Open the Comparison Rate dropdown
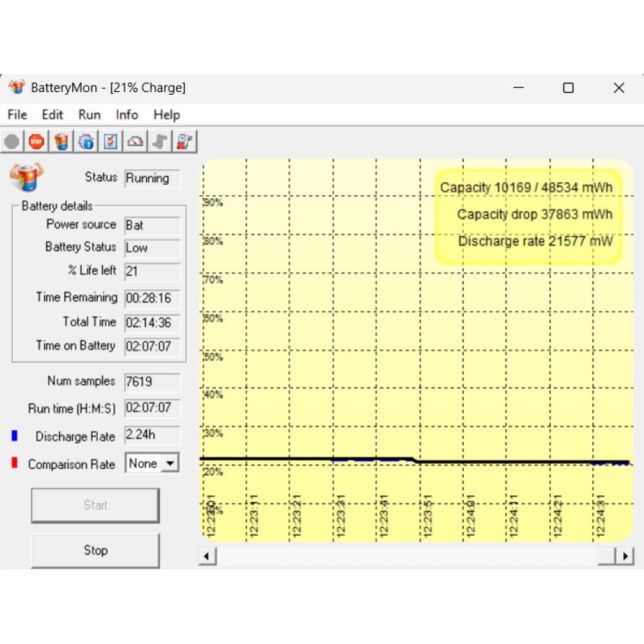 (x=170, y=463)
